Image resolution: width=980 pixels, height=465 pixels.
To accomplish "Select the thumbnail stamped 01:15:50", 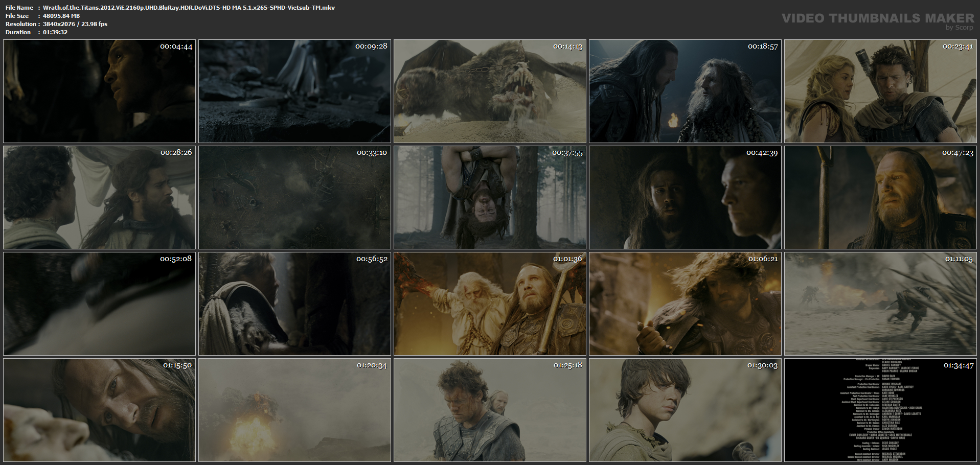I will click(x=99, y=410).
